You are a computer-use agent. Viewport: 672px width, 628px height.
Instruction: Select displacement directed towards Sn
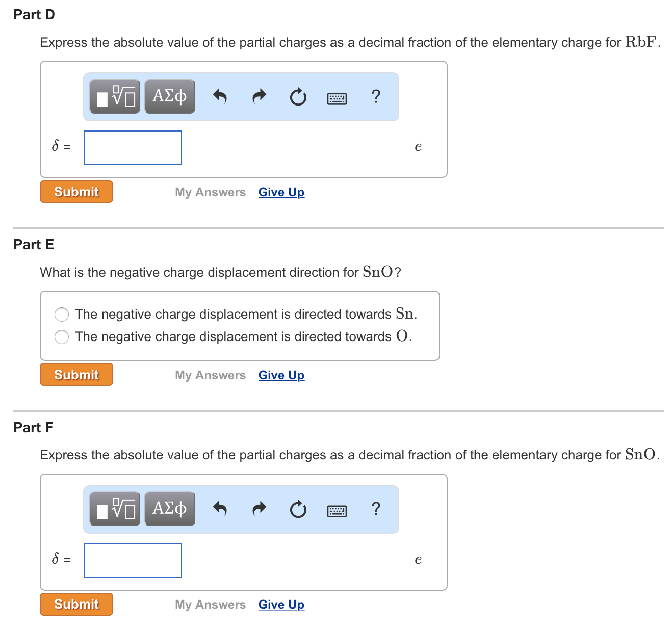point(61,315)
